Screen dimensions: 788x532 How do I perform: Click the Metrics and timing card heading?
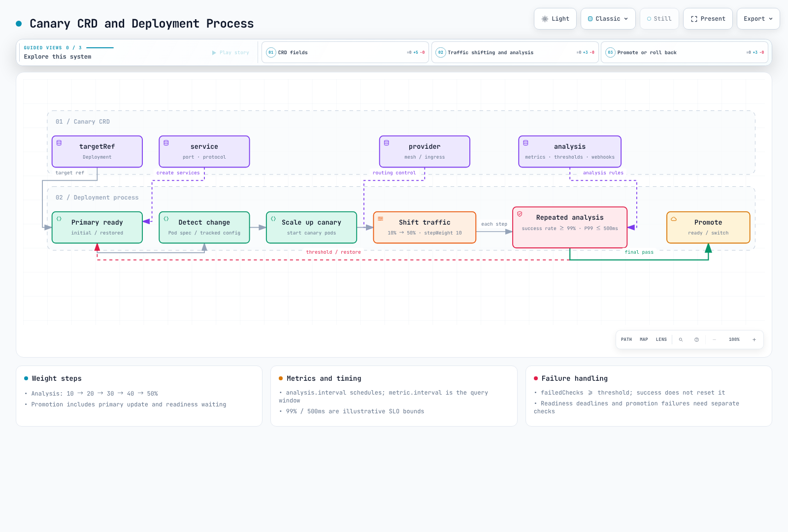click(324, 378)
